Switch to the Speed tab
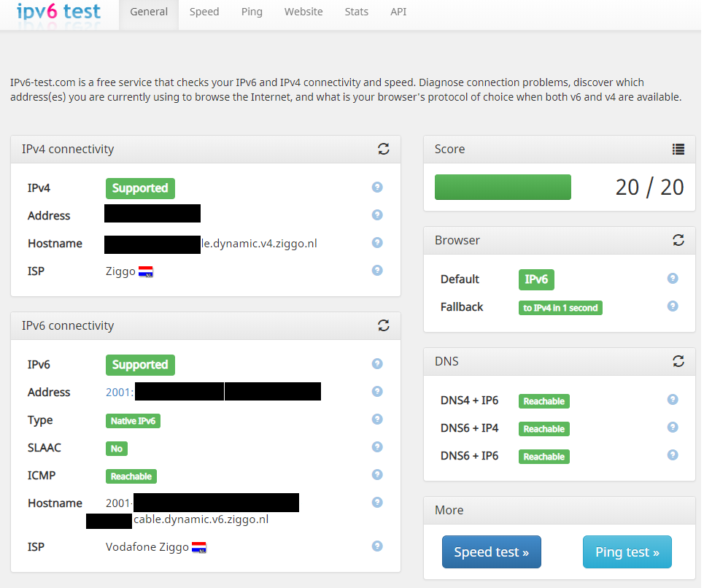 [x=204, y=12]
